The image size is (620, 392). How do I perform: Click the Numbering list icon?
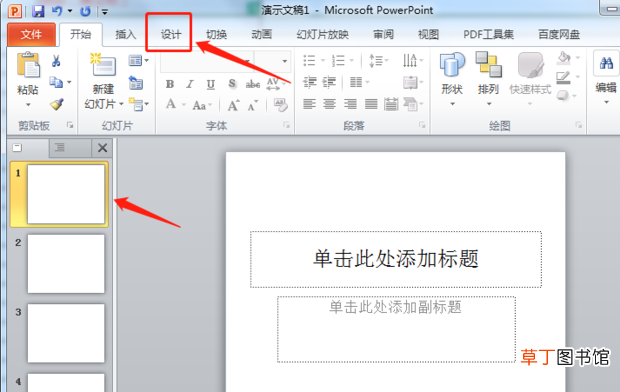point(338,61)
